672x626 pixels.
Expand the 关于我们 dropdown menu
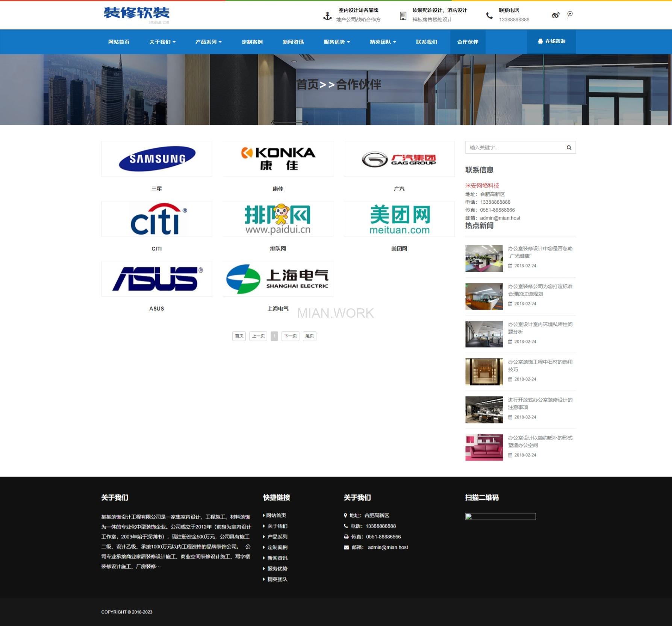[162, 42]
